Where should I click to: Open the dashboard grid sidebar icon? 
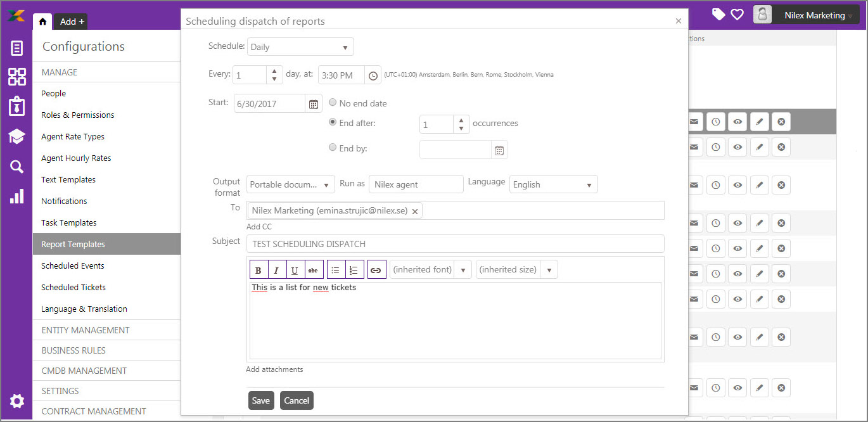click(16, 77)
